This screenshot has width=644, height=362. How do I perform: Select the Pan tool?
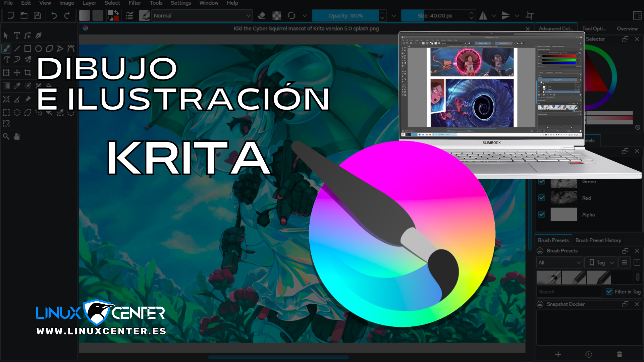point(17,136)
